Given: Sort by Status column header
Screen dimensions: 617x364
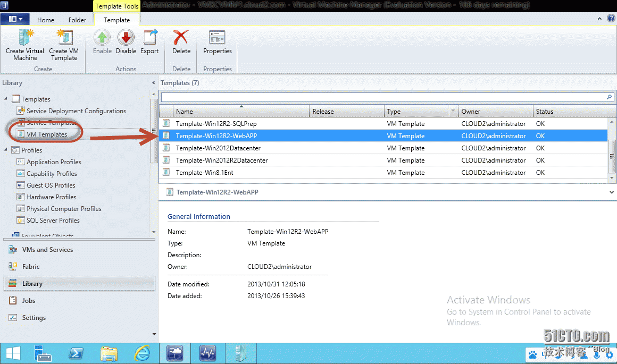Looking at the screenshot, I should (574, 112).
